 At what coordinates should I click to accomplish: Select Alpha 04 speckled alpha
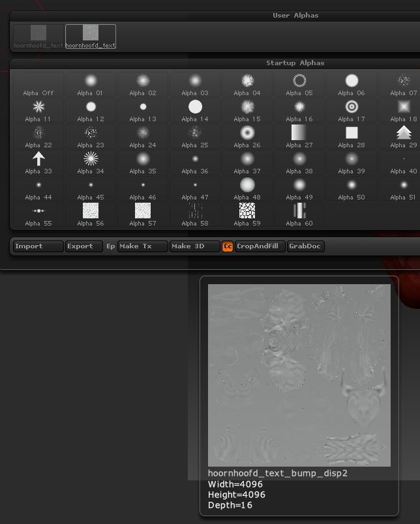[x=247, y=85]
